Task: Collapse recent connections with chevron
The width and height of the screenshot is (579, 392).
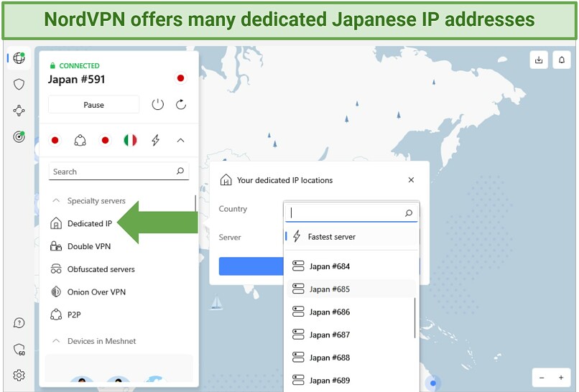Action: coord(180,140)
